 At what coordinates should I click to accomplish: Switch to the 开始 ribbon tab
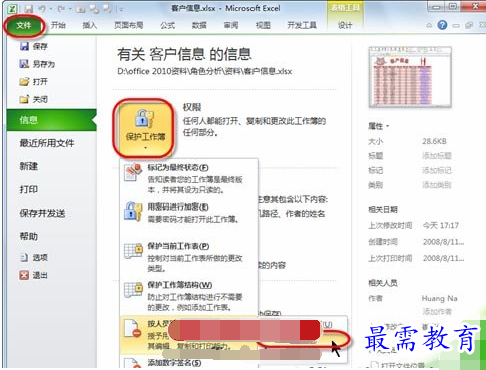click(x=58, y=25)
